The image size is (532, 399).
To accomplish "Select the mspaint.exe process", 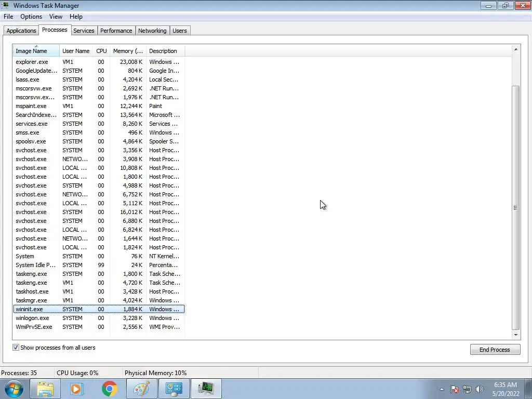I will tap(99, 106).
